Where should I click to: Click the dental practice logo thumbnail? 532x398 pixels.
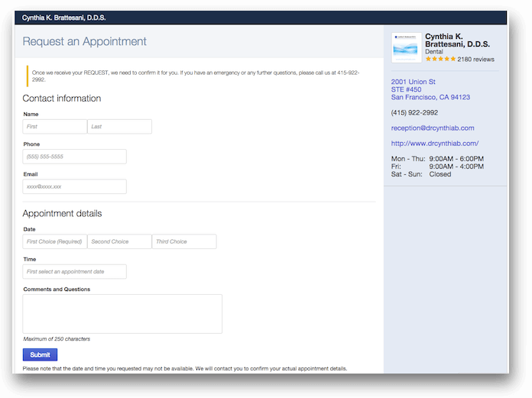[x=407, y=48]
